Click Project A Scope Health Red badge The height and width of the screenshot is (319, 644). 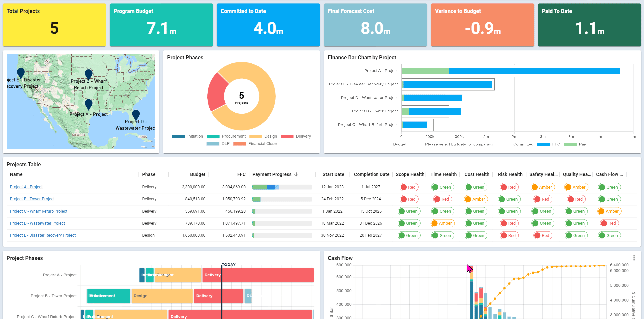pyautogui.click(x=409, y=187)
